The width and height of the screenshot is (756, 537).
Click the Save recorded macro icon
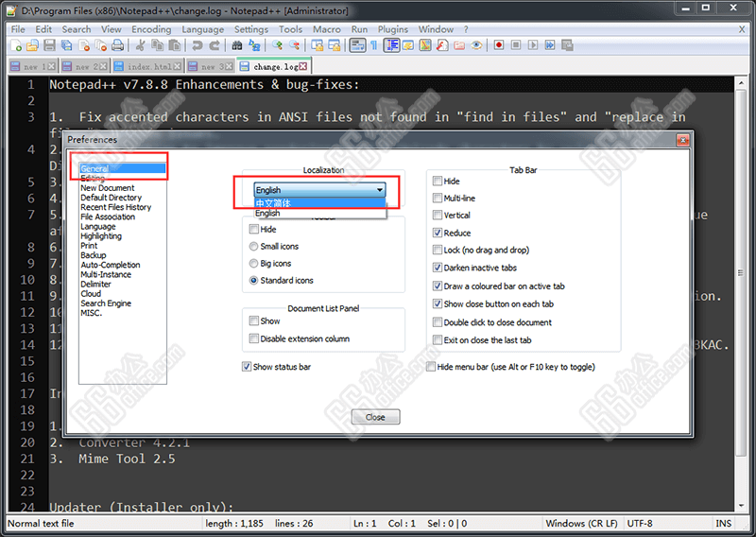pyautogui.click(x=567, y=45)
